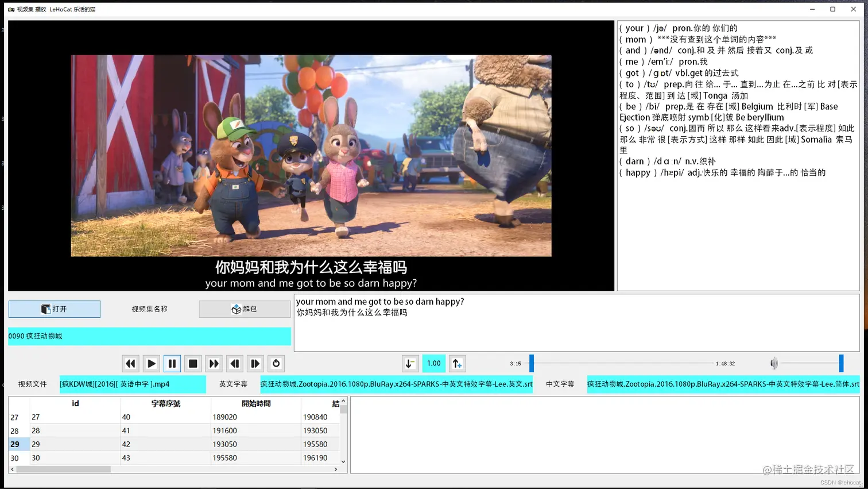Click the Chinese subtitle 简体.srt file field
Screen dimensions: 868x489
(x=723, y=384)
